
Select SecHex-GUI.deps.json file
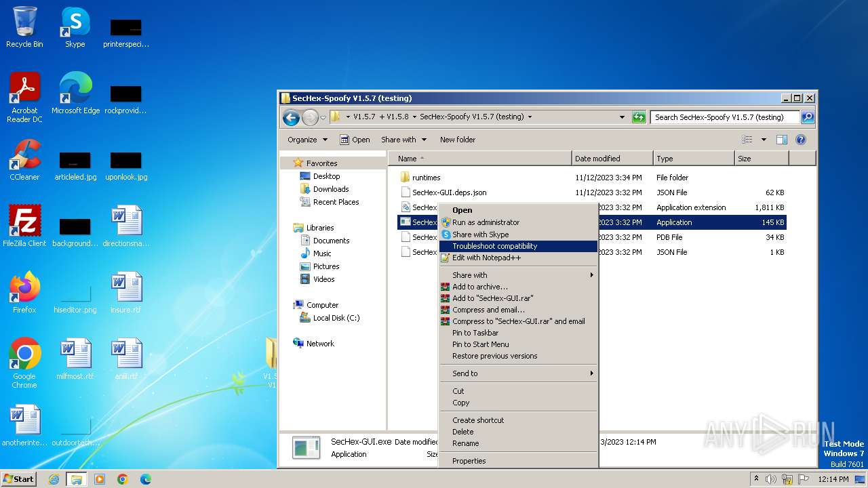point(449,192)
